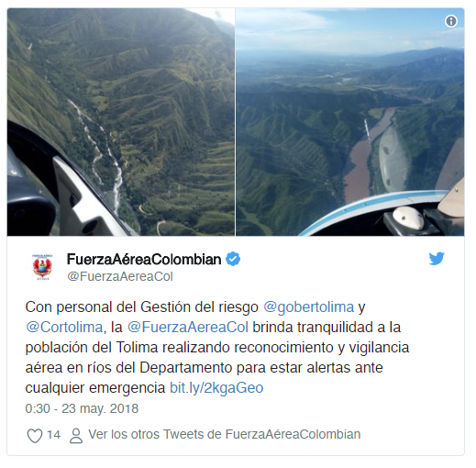Viewport: 476px width, 468px height.
Task: Follow the bit.ly/2kgaGeo link
Action: click(x=216, y=388)
